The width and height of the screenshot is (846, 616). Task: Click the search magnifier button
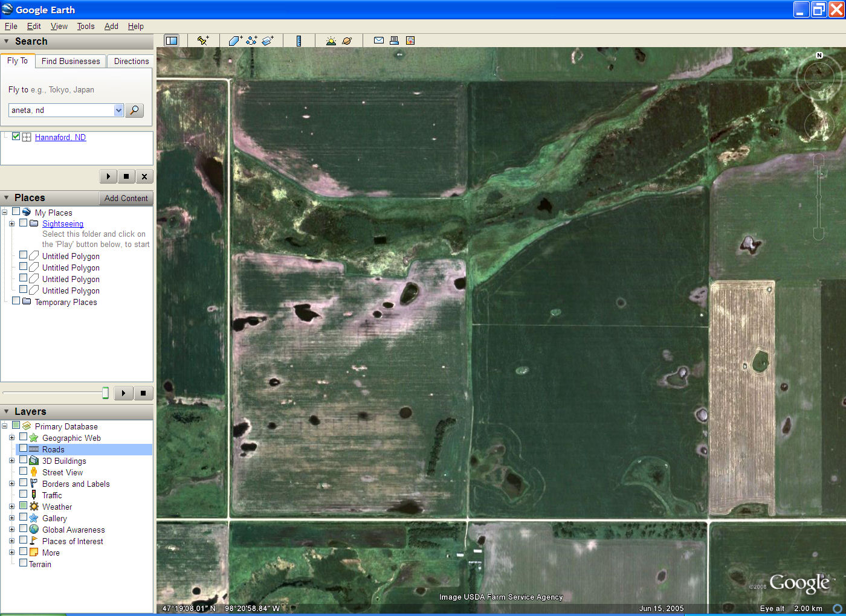click(134, 110)
